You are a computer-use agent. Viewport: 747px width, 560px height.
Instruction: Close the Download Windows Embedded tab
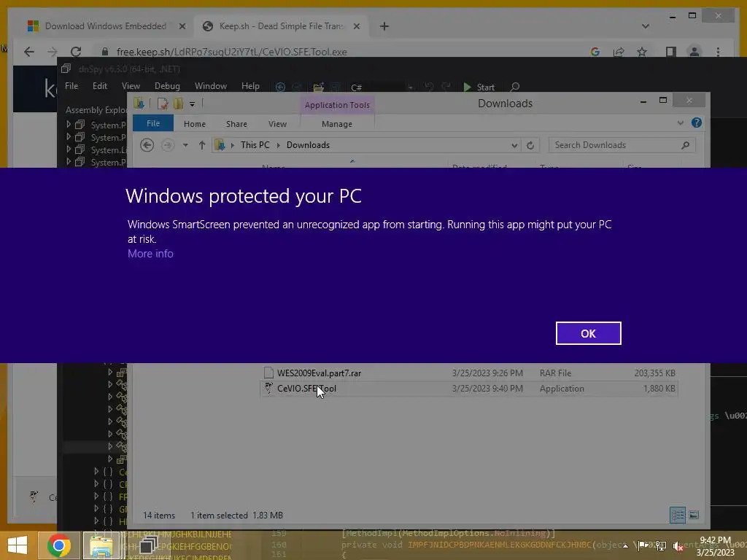[x=182, y=26]
